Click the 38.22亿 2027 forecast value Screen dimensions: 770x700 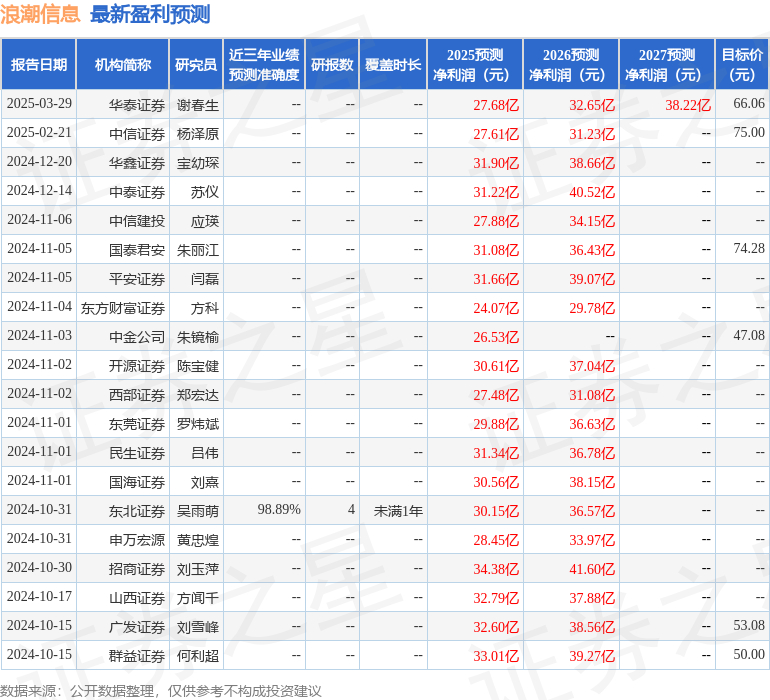[688, 105]
